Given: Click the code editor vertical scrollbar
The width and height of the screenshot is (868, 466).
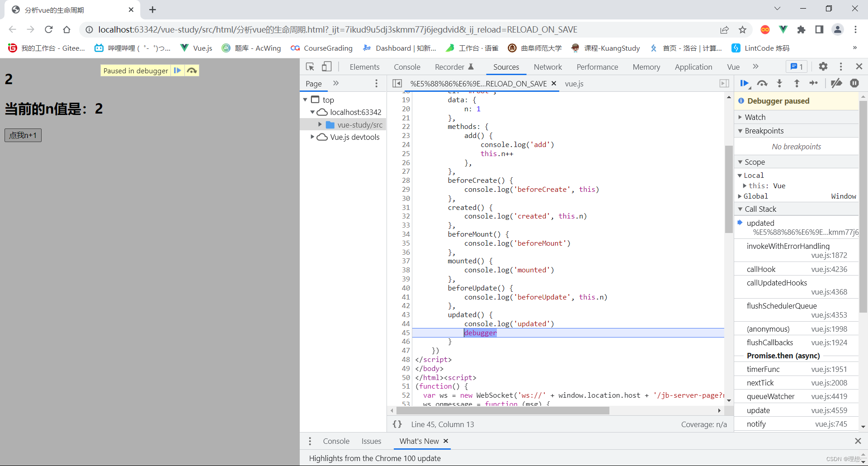Looking at the screenshot, I should (x=728, y=189).
